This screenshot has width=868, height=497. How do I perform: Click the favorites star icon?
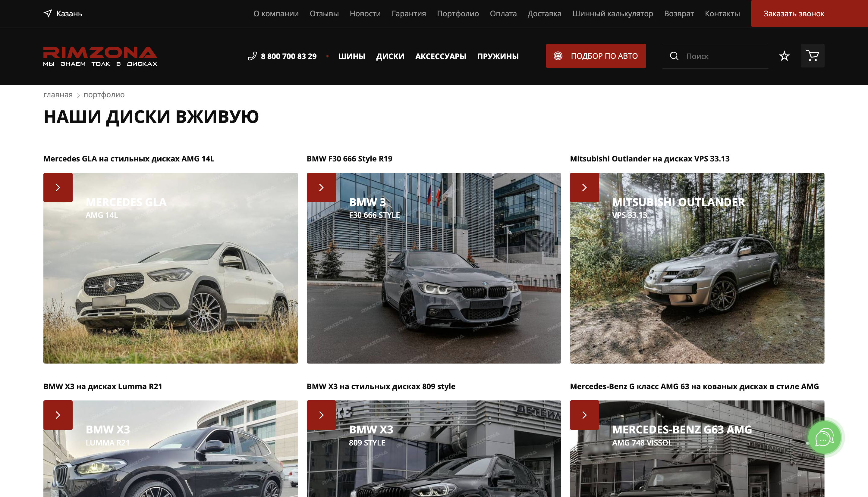point(784,56)
